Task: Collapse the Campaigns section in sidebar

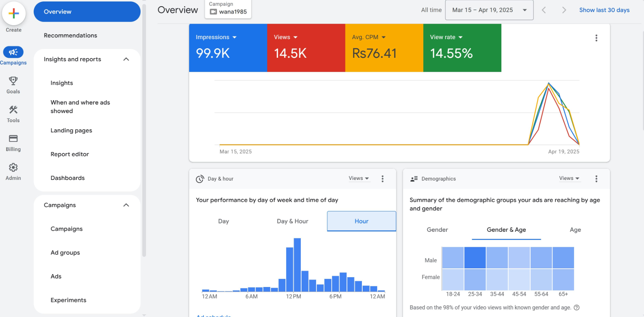Action: point(126,205)
